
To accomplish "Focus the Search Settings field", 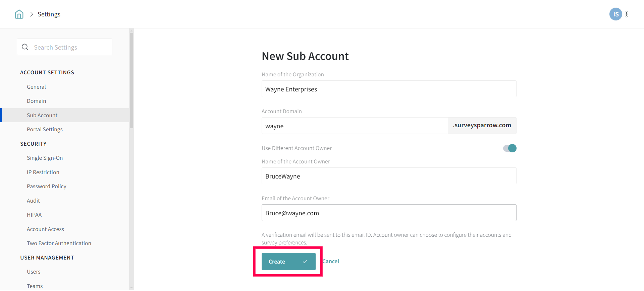I will click(70, 47).
